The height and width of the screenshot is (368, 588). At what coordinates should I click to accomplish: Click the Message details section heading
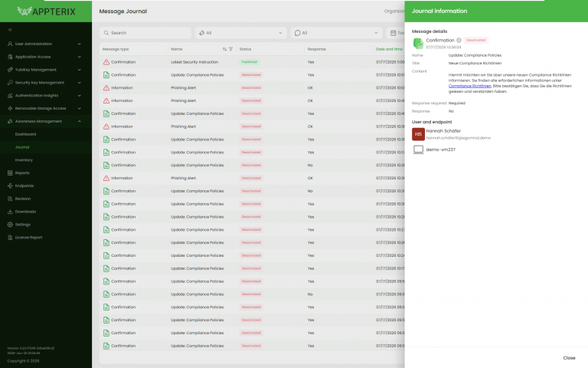[x=430, y=31]
